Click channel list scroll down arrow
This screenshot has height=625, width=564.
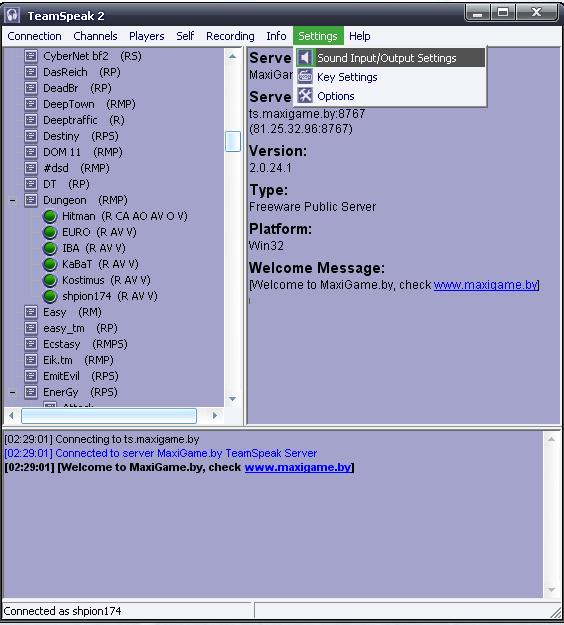(233, 399)
